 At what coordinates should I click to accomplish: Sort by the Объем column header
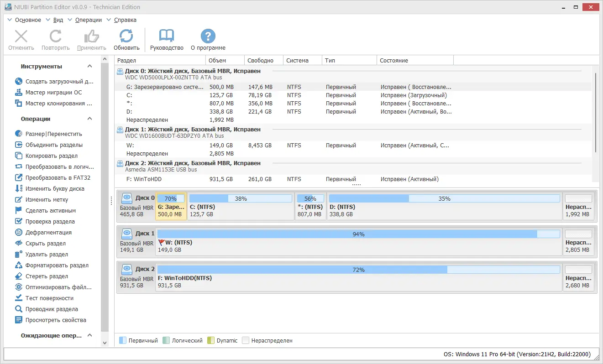pyautogui.click(x=225, y=61)
